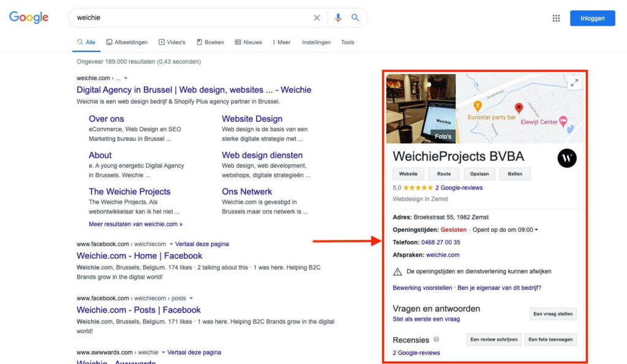The height and width of the screenshot is (364, 627).
Task: Click Stel als eerste een vraag
Action: click(426, 319)
